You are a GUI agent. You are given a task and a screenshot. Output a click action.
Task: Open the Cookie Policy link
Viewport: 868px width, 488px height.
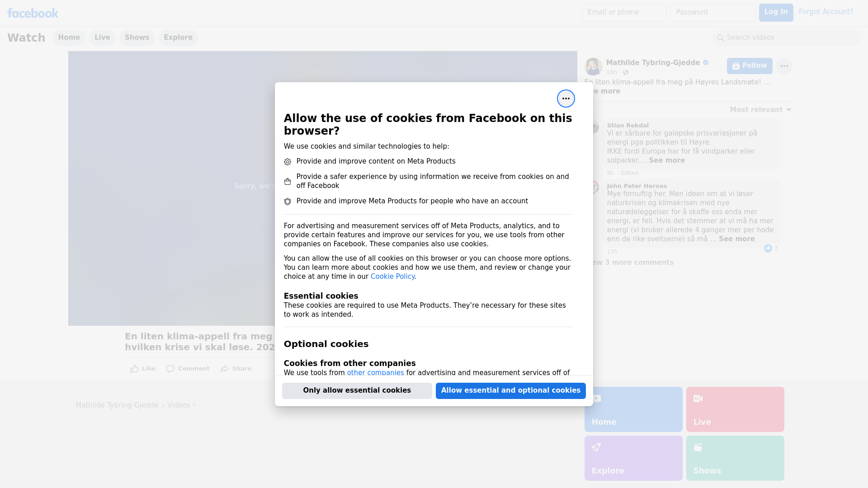click(392, 277)
